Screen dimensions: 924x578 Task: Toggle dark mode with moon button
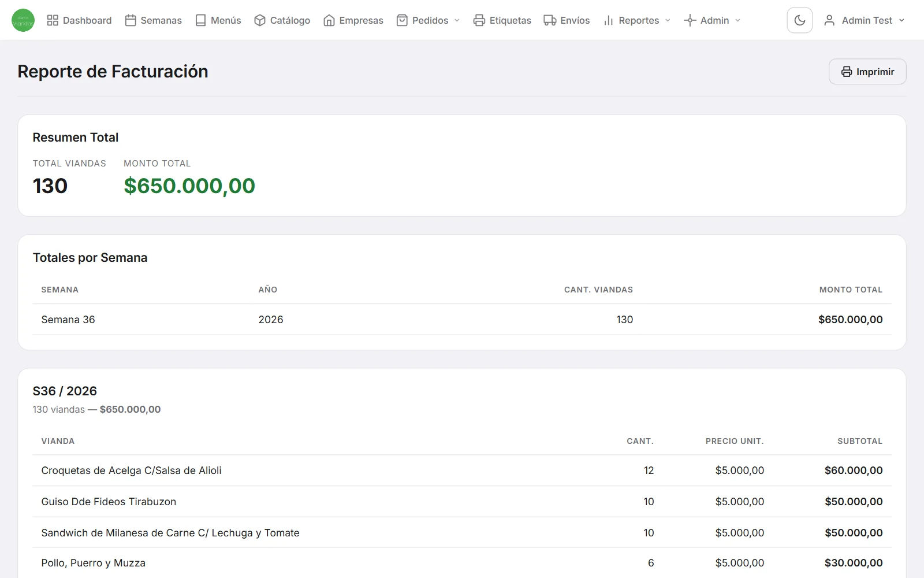point(800,20)
